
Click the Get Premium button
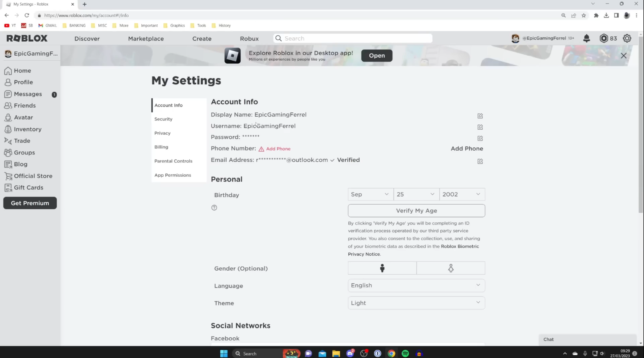pyautogui.click(x=30, y=203)
